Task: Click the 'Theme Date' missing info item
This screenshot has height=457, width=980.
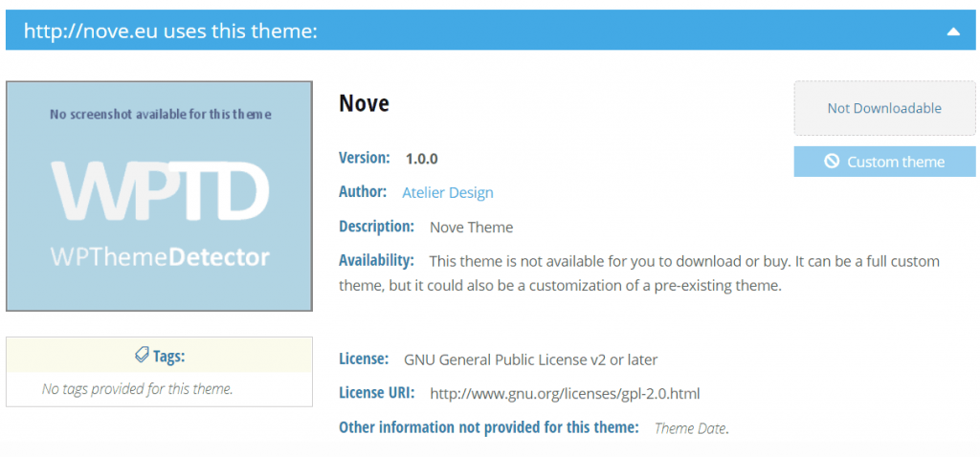Action: (x=690, y=428)
